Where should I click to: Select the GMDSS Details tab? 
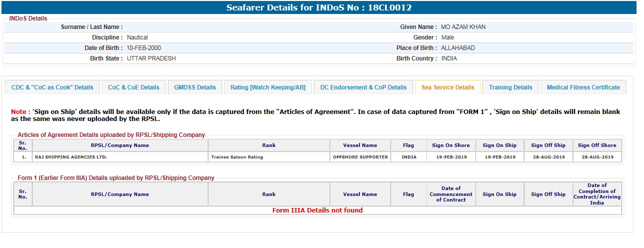point(194,87)
